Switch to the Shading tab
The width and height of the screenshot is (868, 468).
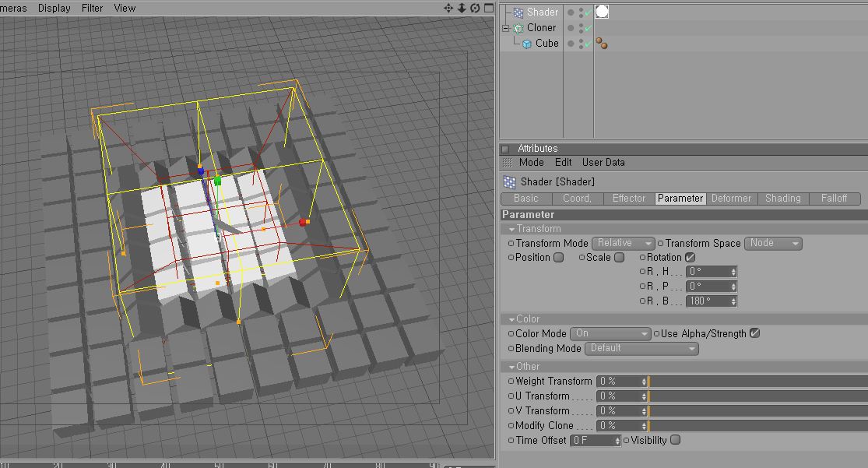pyautogui.click(x=782, y=199)
